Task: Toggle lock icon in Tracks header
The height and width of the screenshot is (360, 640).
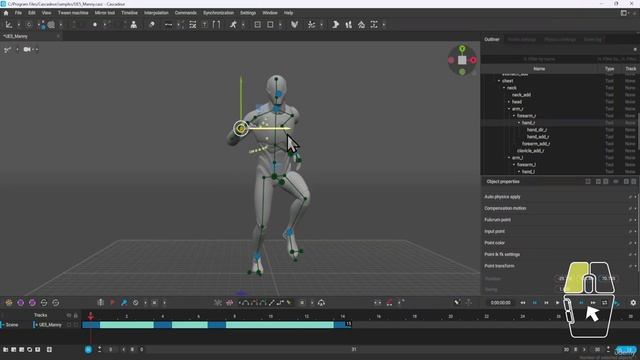Action: pyautogui.click(x=76, y=316)
